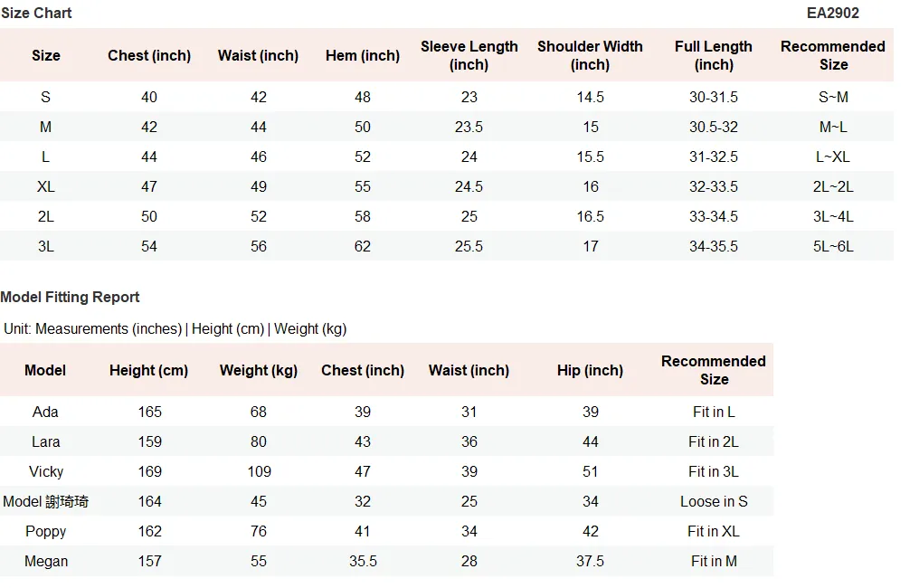Select the Model 謝琦琦 row label
The width and height of the screenshot is (919, 588).
[x=46, y=502]
